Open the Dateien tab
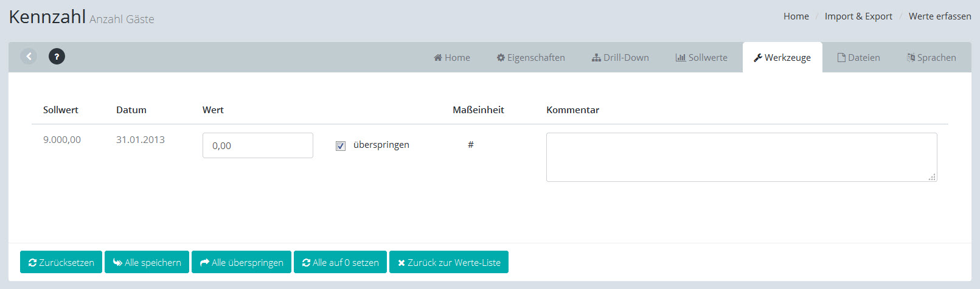Image resolution: width=980 pixels, height=289 pixels. click(858, 58)
